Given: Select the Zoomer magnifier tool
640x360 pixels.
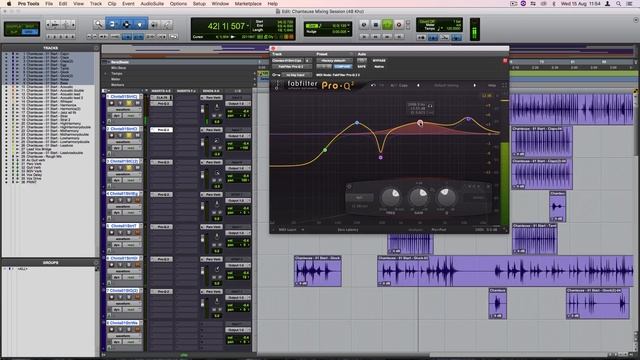Looking at the screenshot, I should [x=98, y=24].
